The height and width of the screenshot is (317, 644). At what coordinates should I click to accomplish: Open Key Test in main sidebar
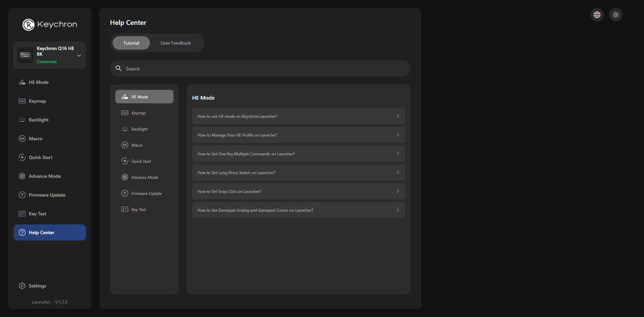tap(37, 214)
